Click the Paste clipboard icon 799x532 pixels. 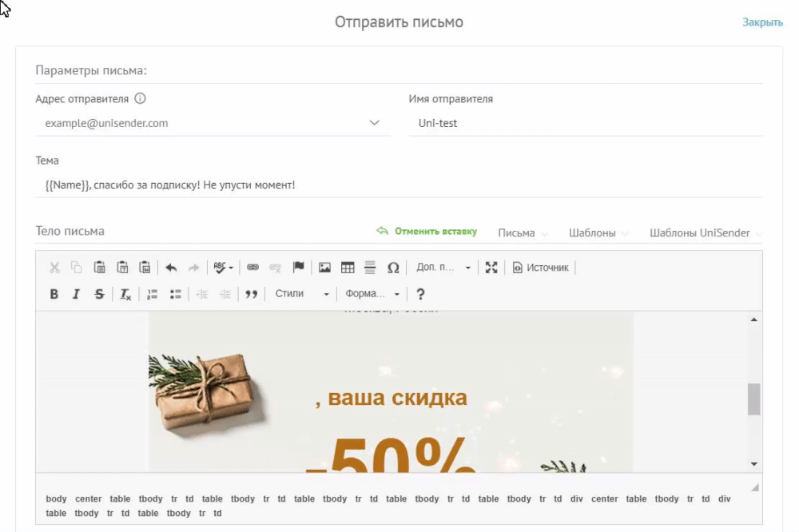pyautogui.click(x=99, y=268)
